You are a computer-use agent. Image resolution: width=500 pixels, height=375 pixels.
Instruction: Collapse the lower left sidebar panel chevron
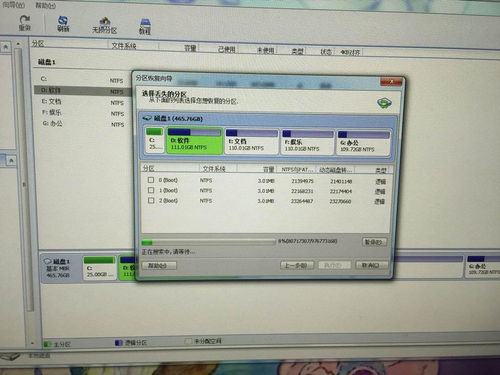pyautogui.click(x=11, y=161)
